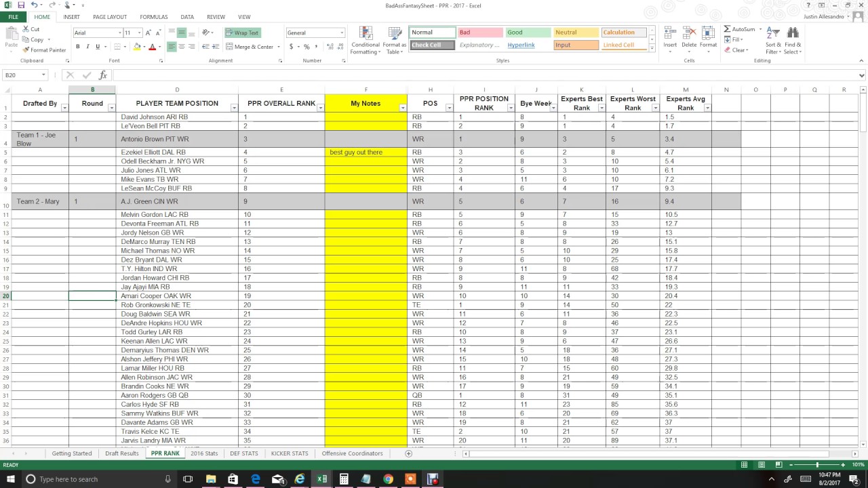Screen dimensions: 868x488
Task: Expand the Name Box dropdown
Action: tap(43, 75)
